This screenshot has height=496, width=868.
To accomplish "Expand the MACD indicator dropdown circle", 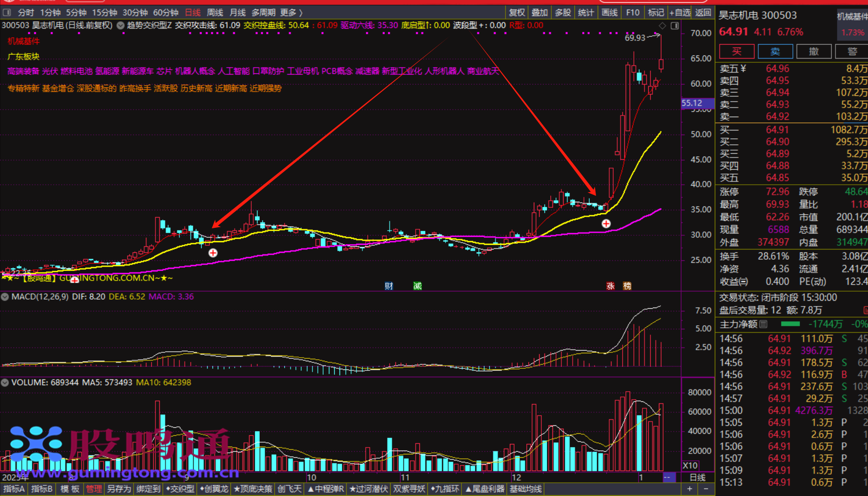I will [5, 297].
